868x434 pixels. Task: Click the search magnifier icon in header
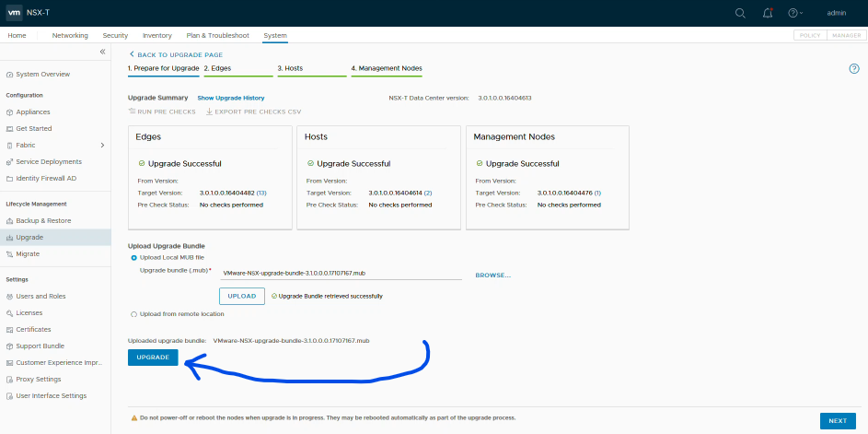741,13
